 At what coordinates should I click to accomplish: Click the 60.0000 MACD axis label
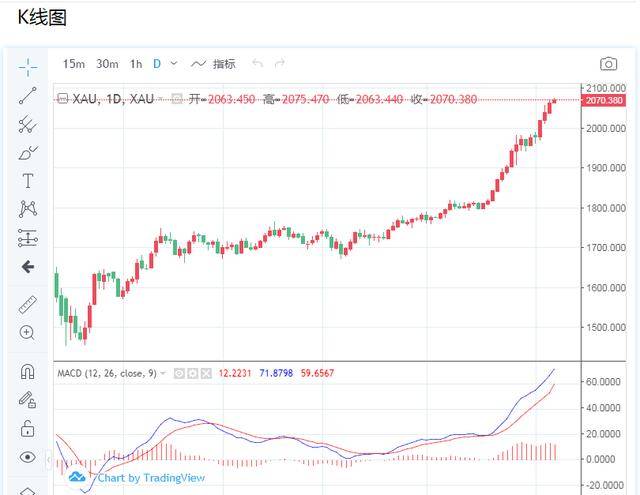[603, 382]
